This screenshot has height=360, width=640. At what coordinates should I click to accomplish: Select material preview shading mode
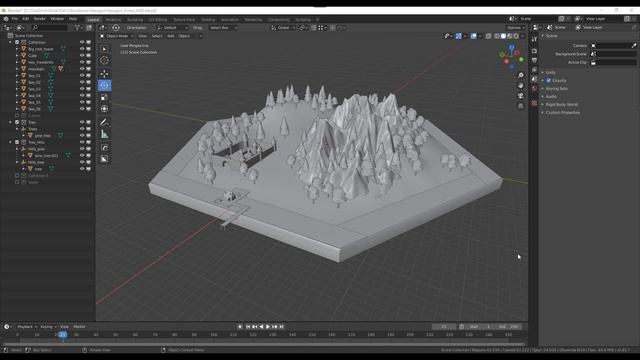tap(510, 36)
